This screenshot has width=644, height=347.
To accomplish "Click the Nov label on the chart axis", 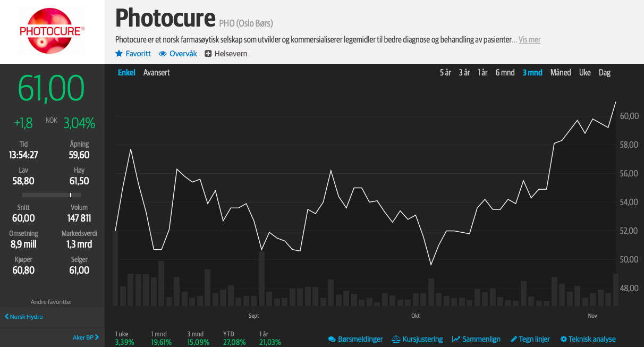I will point(592,316).
